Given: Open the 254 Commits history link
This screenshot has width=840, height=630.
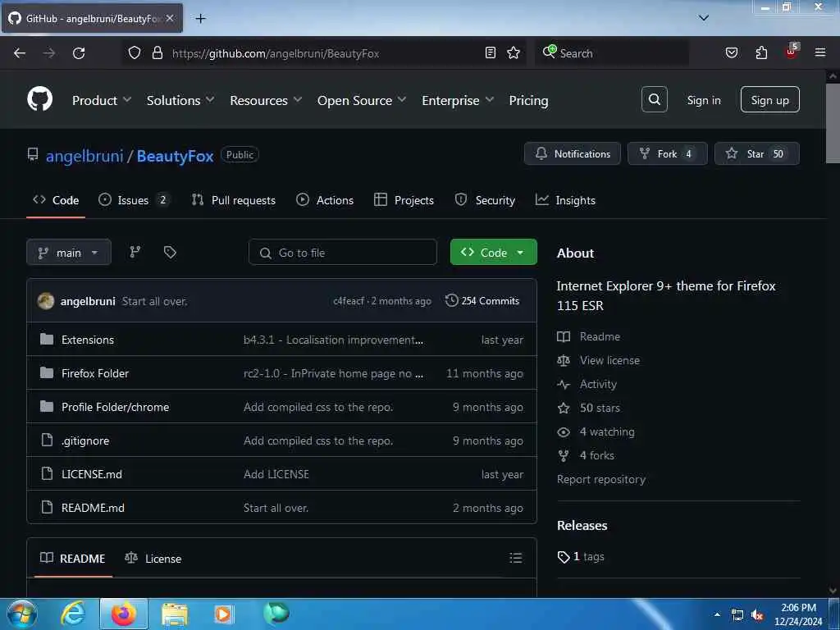Looking at the screenshot, I should click(482, 300).
